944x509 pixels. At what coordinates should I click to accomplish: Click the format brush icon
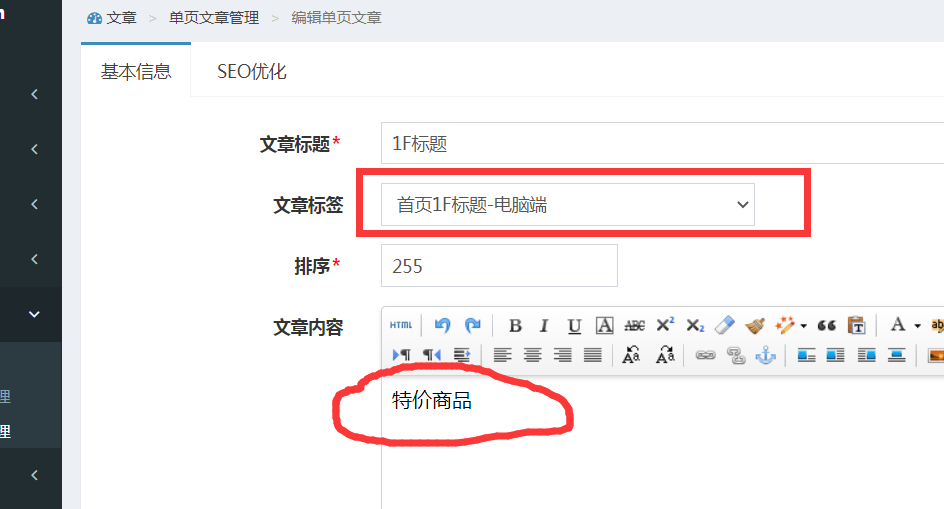click(756, 325)
